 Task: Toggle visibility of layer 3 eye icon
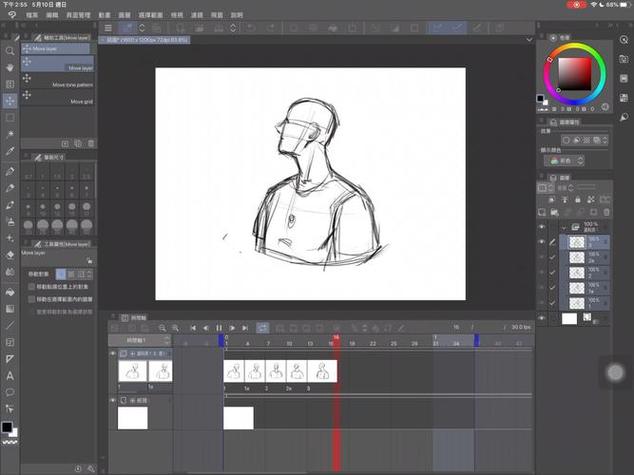pos(542,242)
